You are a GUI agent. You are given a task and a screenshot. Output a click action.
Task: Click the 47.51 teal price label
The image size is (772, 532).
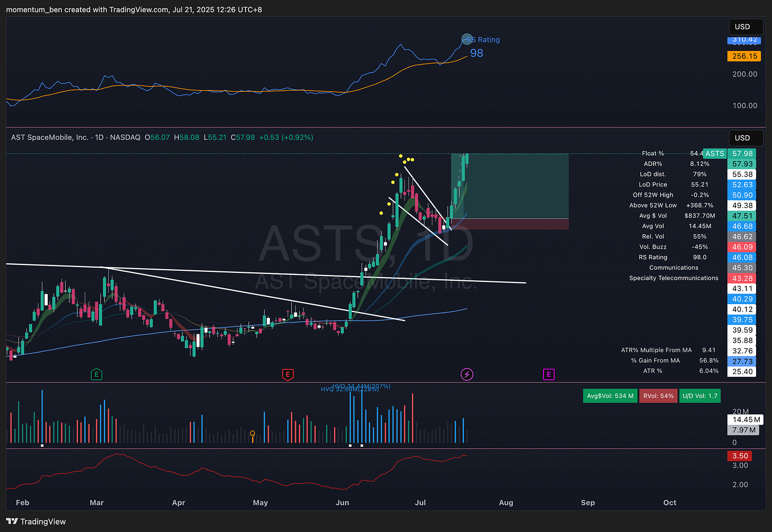[x=742, y=216]
